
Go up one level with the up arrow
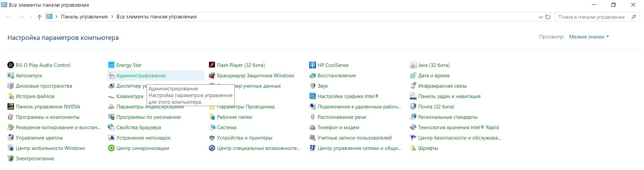click(40, 17)
